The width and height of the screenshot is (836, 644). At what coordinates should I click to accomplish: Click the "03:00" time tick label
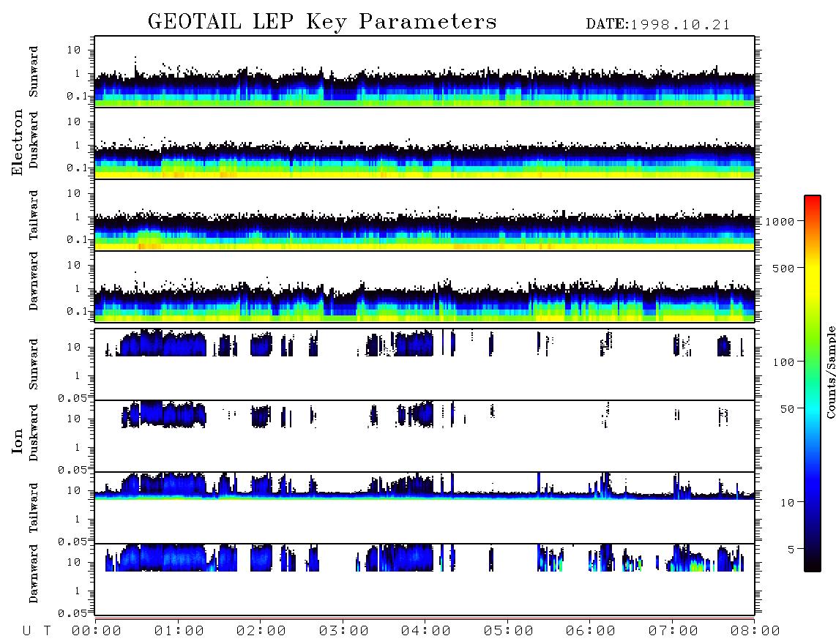tap(344, 632)
